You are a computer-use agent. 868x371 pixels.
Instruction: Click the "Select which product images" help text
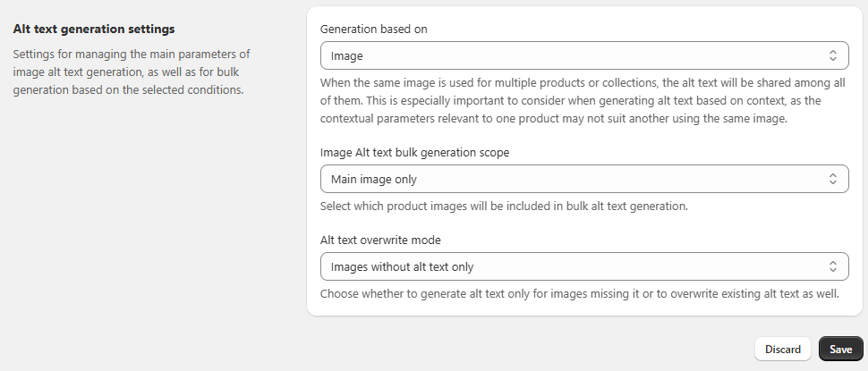tap(503, 206)
